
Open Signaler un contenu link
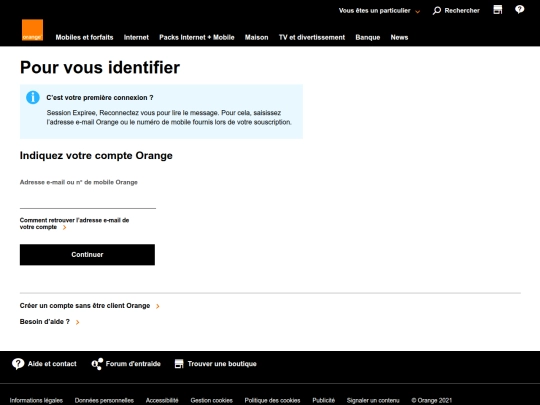[373, 401]
